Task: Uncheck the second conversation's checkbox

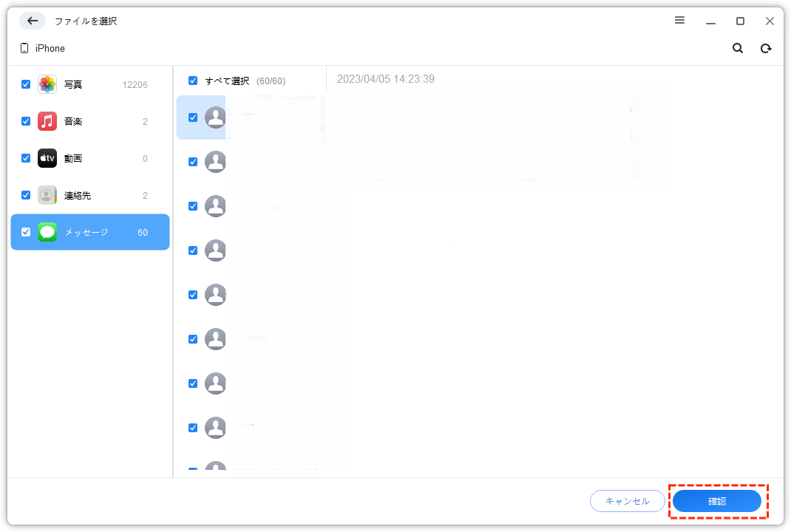Action: (x=193, y=162)
